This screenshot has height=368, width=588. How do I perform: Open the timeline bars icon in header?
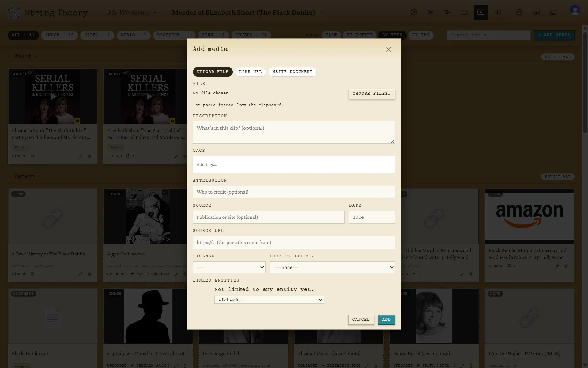[x=447, y=12]
